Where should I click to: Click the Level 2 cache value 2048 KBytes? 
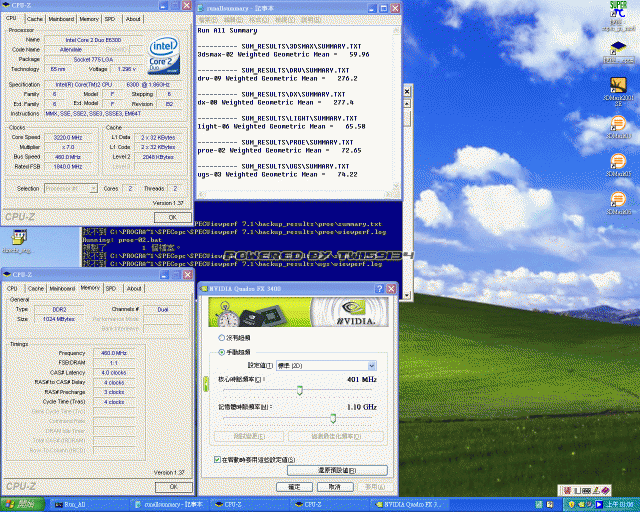pos(158,157)
